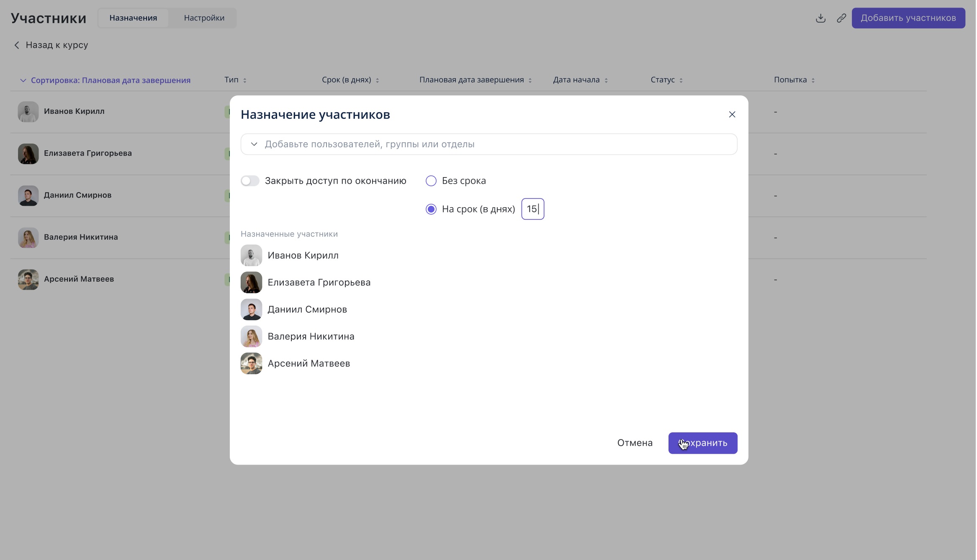Click sort arrows next to Дата начала

(606, 80)
